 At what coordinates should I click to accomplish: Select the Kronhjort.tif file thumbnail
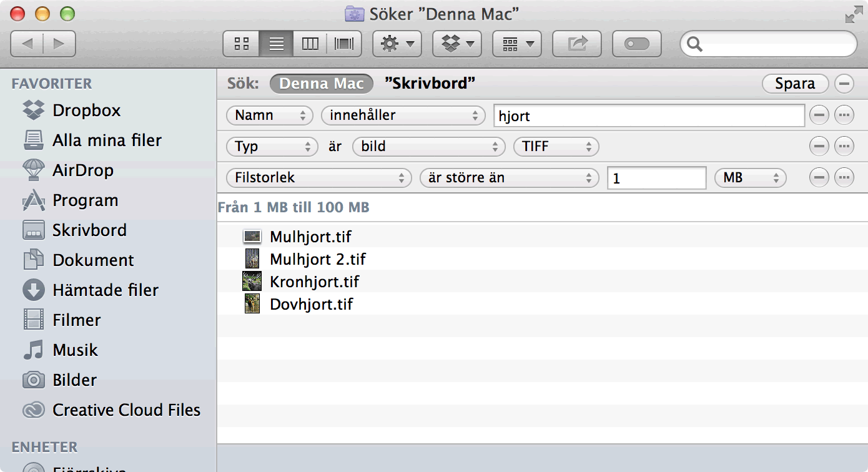click(252, 282)
